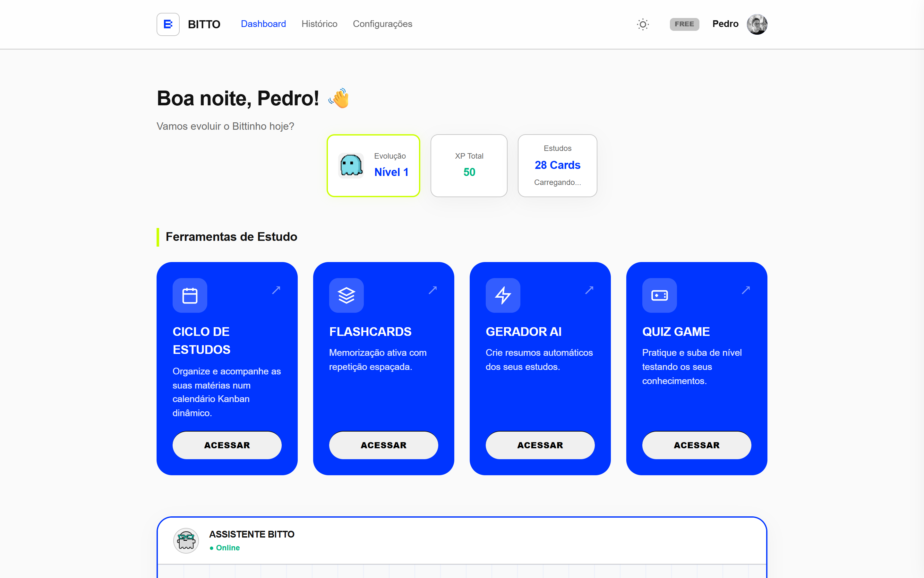Click the waving hand emoji
The width and height of the screenshot is (924, 578).
[339, 98]
